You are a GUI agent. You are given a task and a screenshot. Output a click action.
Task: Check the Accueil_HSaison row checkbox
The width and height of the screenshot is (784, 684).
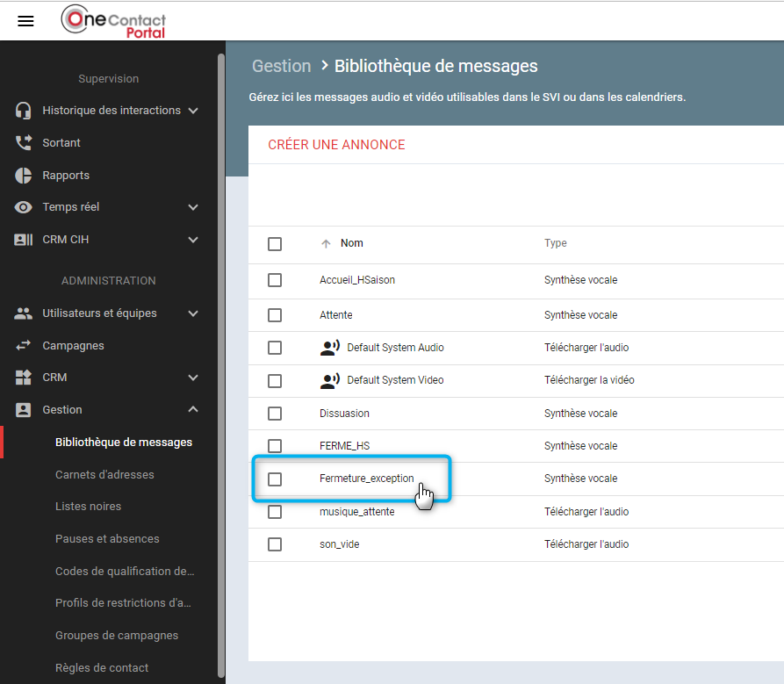(275, 280)
